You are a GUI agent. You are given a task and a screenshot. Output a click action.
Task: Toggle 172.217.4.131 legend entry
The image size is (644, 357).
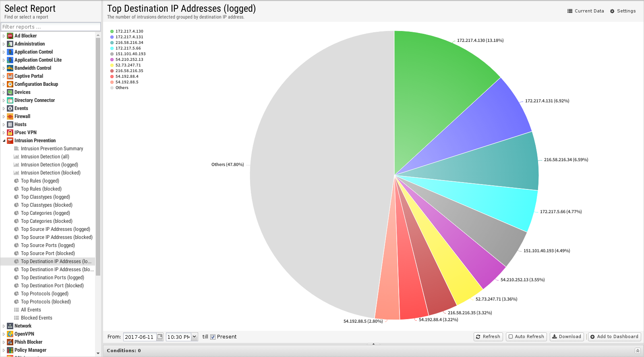(x=127, y=37)
